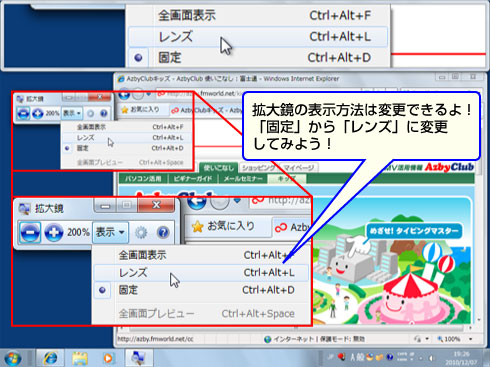Choose レンズ in the small Magnifier menu

tap(127, 137)
